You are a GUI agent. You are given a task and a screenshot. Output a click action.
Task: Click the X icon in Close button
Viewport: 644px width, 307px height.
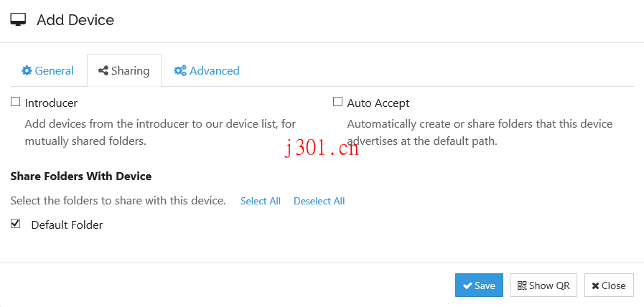595,285
